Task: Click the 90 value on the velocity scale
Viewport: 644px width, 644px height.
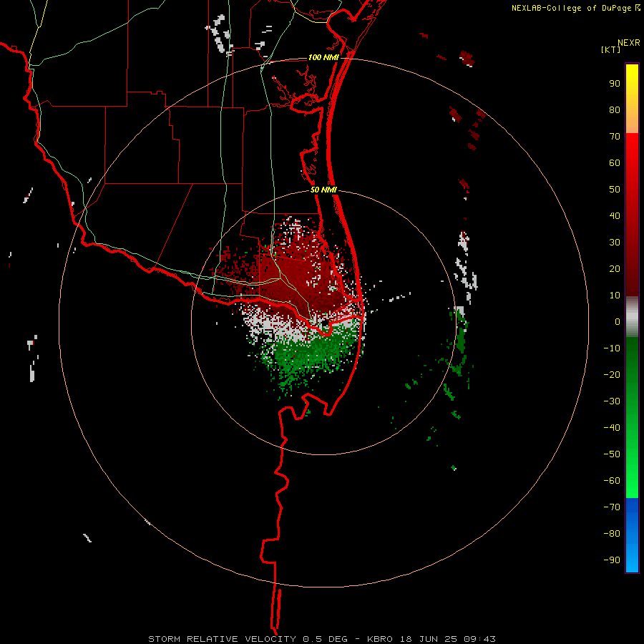Action: [615, 84]
